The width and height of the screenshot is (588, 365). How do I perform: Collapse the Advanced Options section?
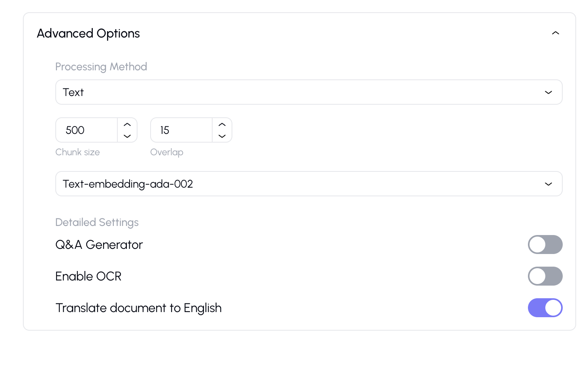coord(555,33)
